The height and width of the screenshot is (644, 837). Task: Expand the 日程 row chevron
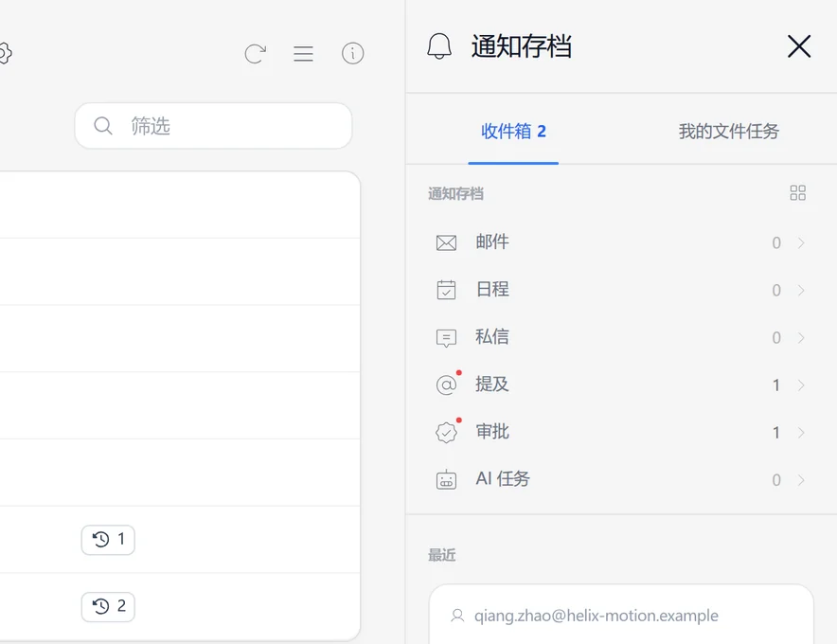pyautogui.click(x=801, y=290)
